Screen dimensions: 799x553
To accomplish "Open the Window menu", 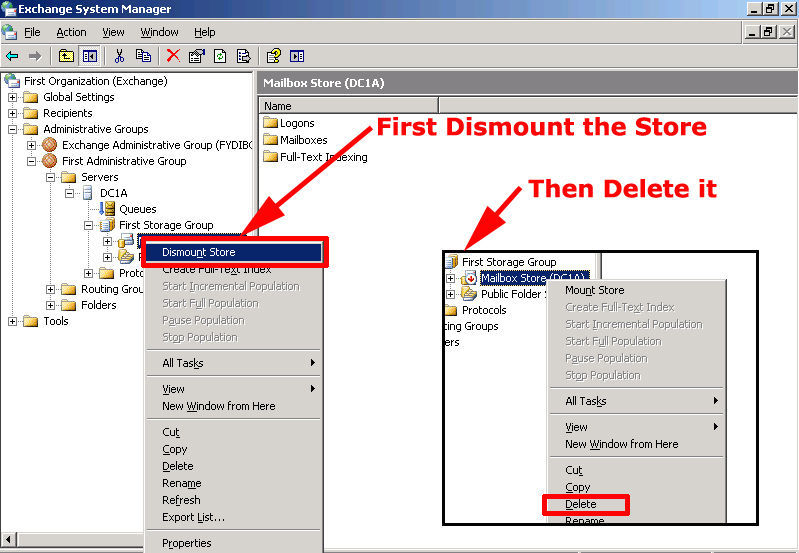I will point(159,32).
